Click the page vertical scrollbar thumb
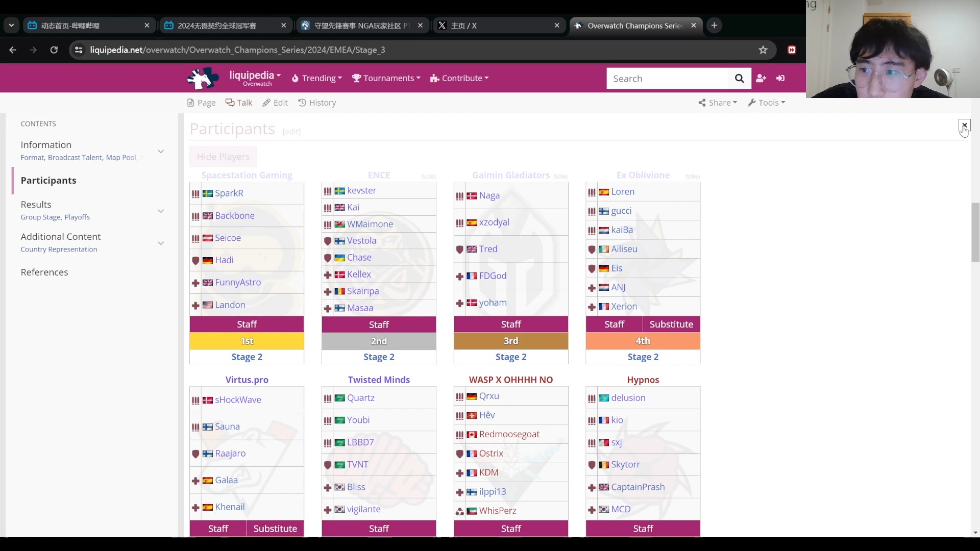The width and height of the screenshot is (980, 551). 975,232
